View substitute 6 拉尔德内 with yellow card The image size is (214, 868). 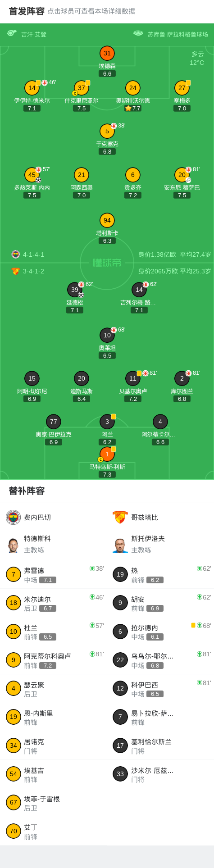pos(160,632)
